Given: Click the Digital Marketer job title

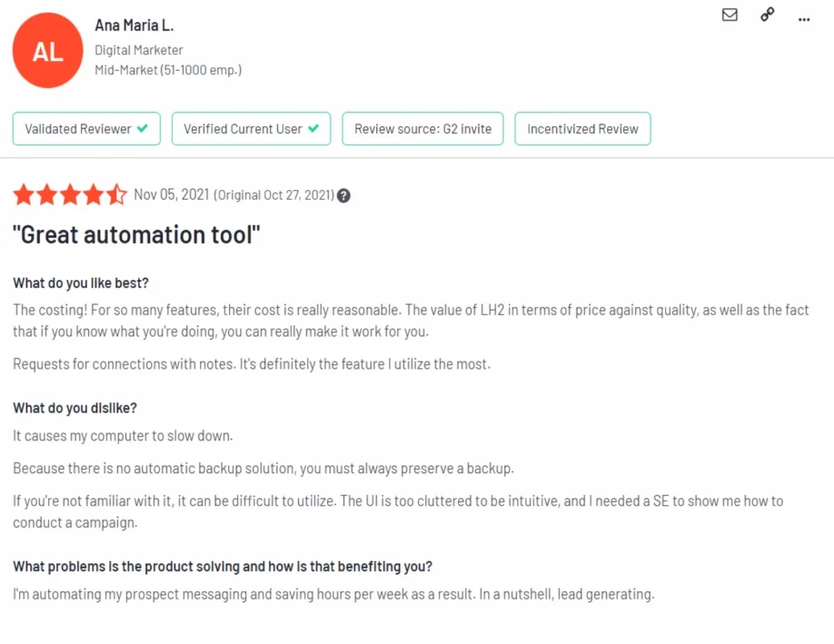Looking at the screenshot, I should pyautogui.click(x=139, y=50).
